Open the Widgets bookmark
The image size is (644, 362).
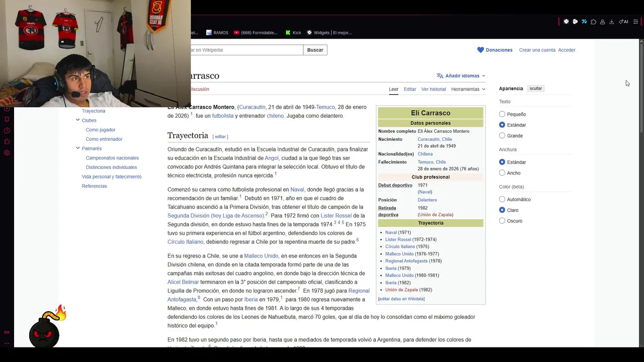[329, 33]
